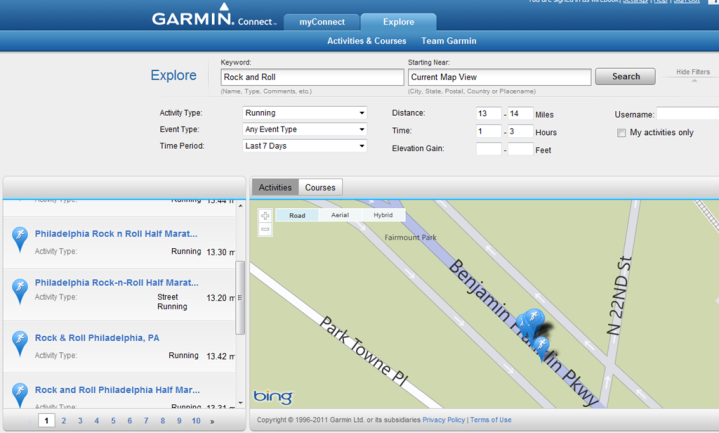The image size is (719, 433).
Task: Go to next results page arrow
Action: coord(212,421)
